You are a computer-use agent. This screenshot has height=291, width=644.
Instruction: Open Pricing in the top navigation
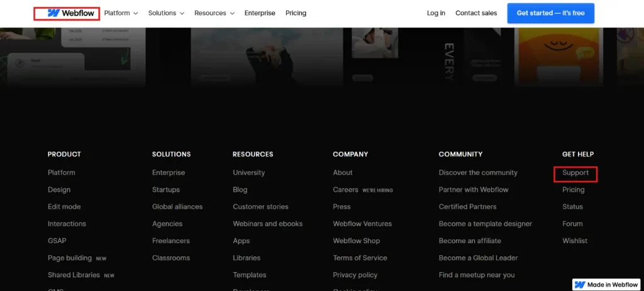[296, 13]
